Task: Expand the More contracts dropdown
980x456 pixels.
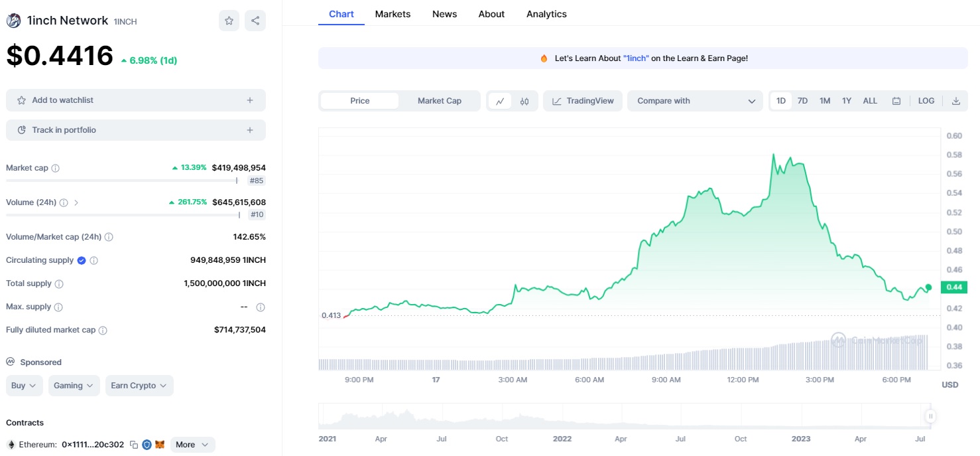Action: pos(193,445)
